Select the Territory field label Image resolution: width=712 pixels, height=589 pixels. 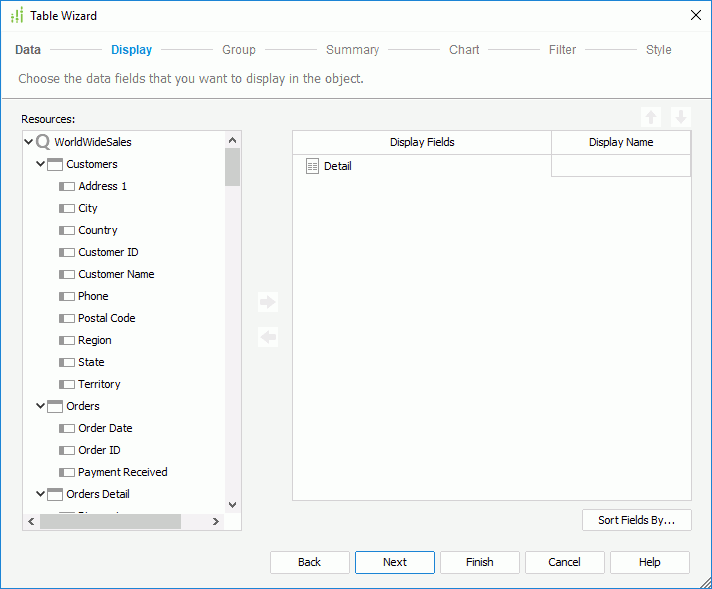(99, 384)
